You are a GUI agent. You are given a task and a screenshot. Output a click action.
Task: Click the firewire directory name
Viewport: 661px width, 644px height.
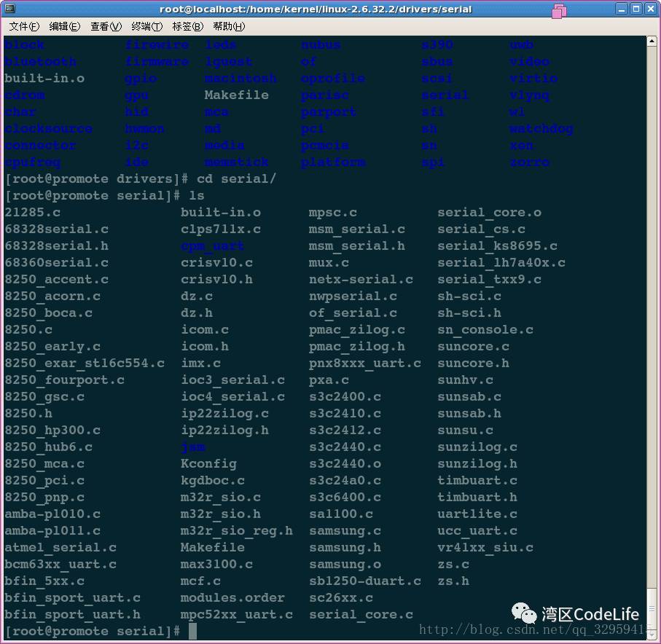click(x=157, y=44)
